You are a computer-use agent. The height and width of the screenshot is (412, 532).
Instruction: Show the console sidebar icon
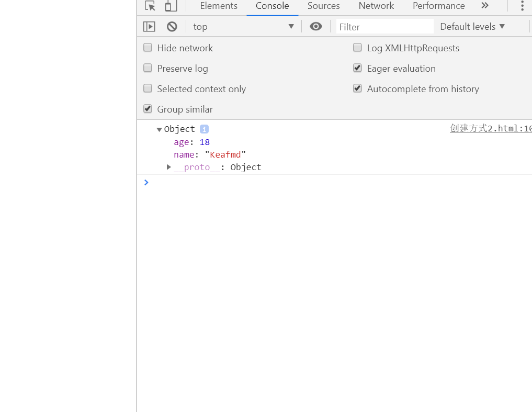[149, 27]
